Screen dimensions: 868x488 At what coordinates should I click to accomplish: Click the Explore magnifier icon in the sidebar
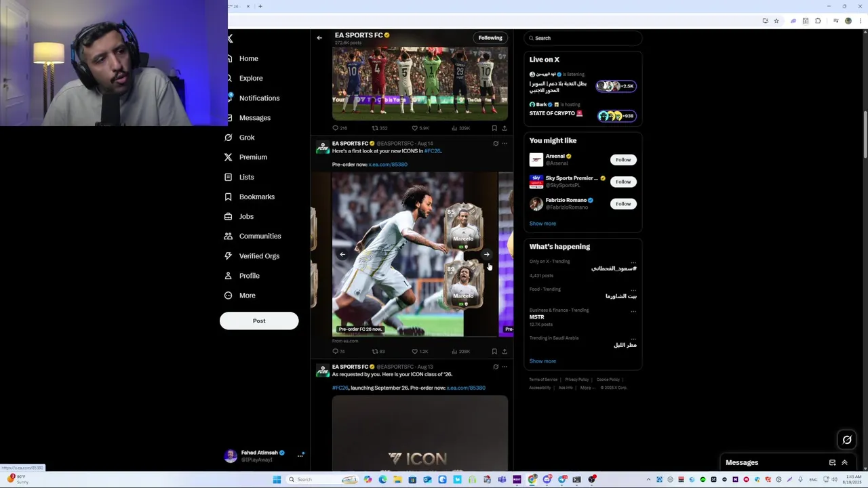click(230, 78)
